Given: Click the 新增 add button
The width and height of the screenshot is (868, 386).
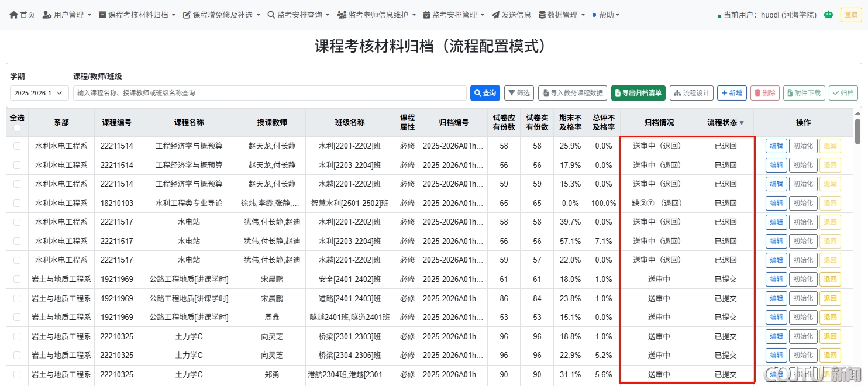Looking at the screenshot, I should click(731, 93).
